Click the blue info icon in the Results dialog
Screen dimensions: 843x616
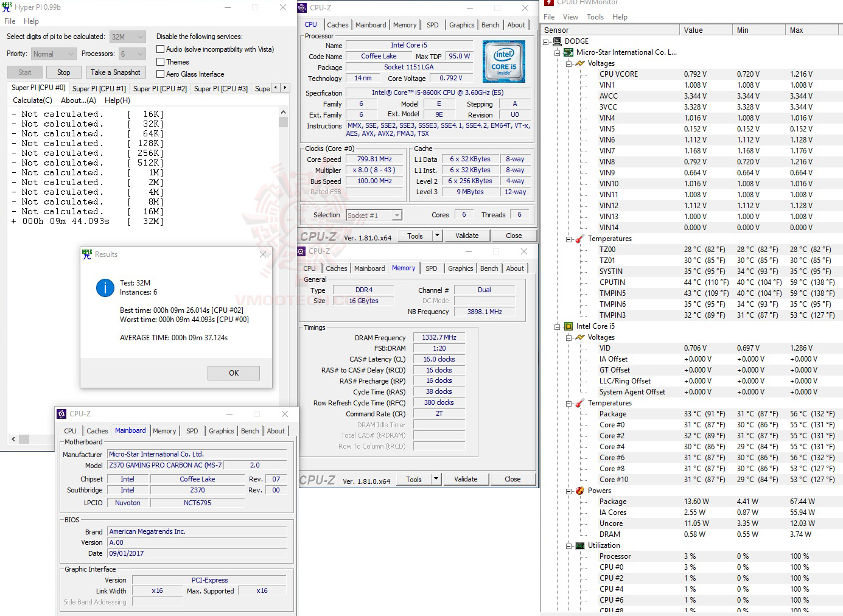click(105, 288)
